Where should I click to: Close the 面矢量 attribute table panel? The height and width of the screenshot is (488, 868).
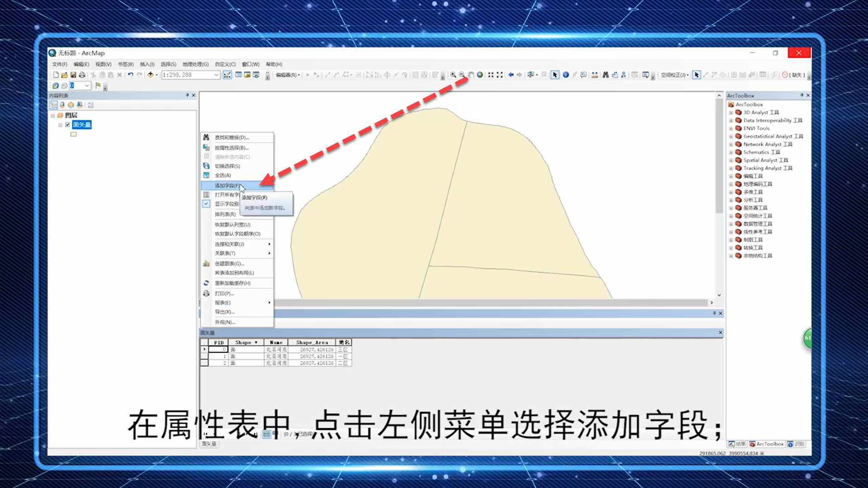[721, 333]
